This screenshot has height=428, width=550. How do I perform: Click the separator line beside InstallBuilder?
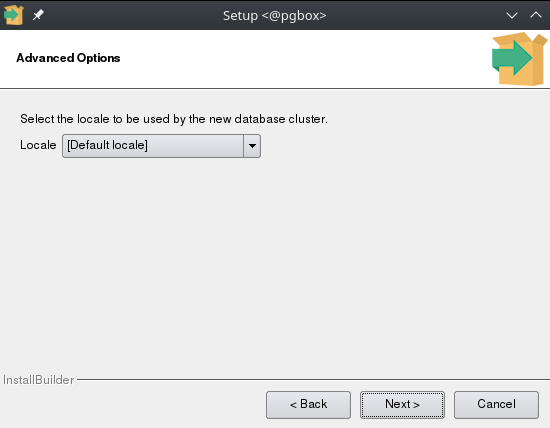[x=313, y=379]
